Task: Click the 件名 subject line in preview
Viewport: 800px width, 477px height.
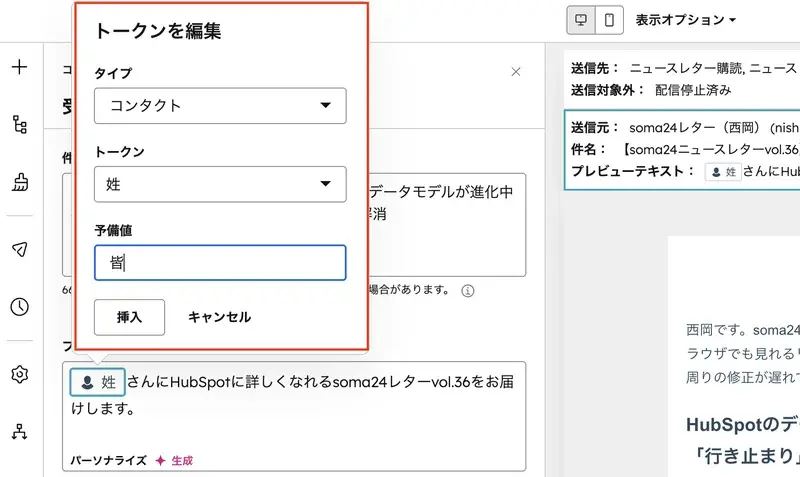Action: point(685,149)
